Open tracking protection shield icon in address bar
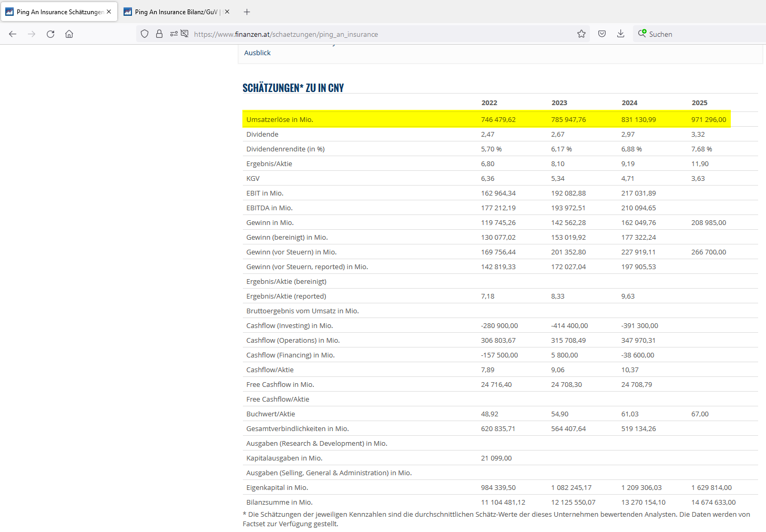The image size is (766, 532). 145,34
